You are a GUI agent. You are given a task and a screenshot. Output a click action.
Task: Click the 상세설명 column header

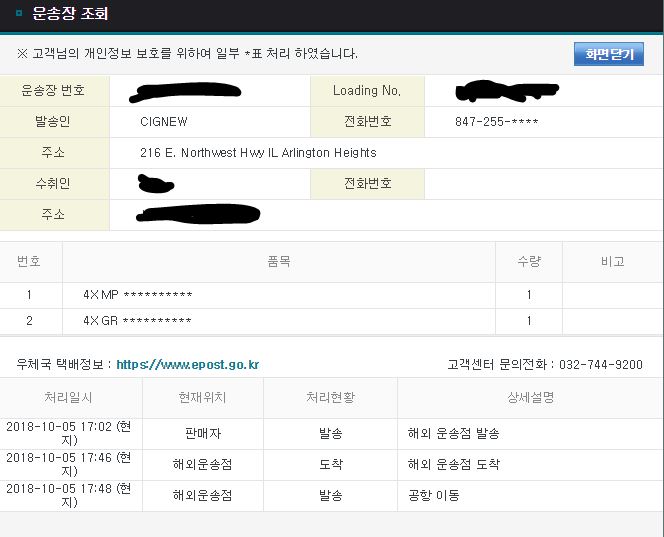(x=530, y=397)
